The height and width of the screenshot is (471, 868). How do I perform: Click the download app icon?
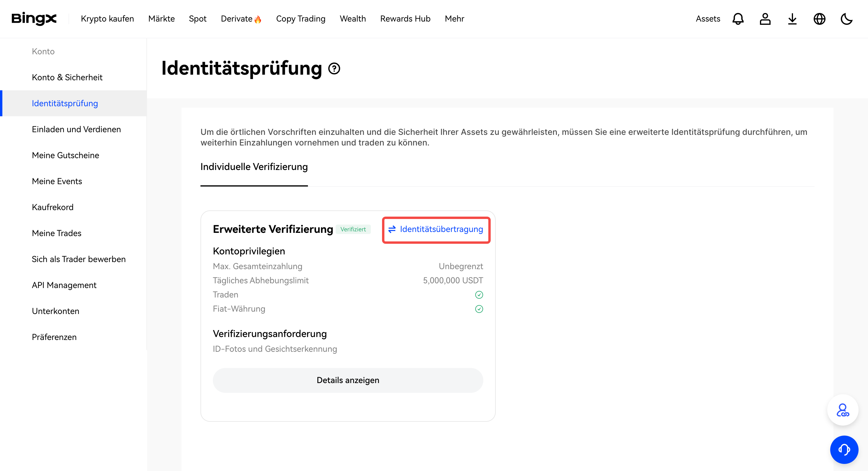click(792, 19)
